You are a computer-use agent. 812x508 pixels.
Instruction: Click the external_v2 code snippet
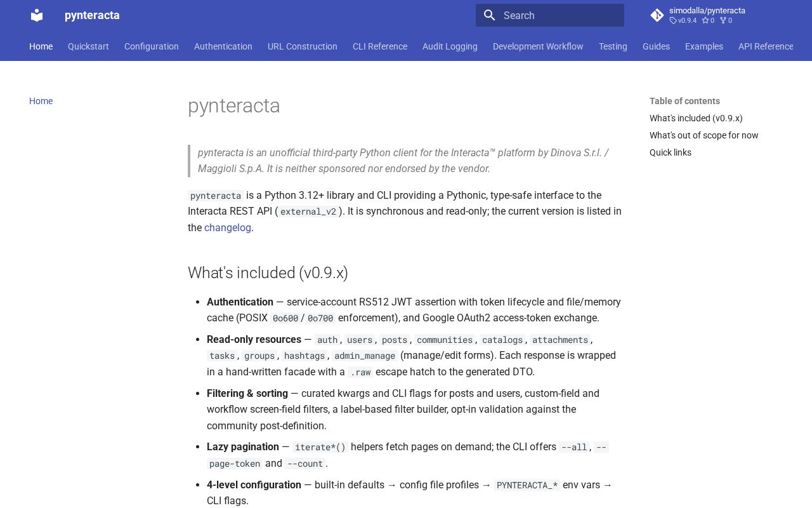click(x=308, y=211)
